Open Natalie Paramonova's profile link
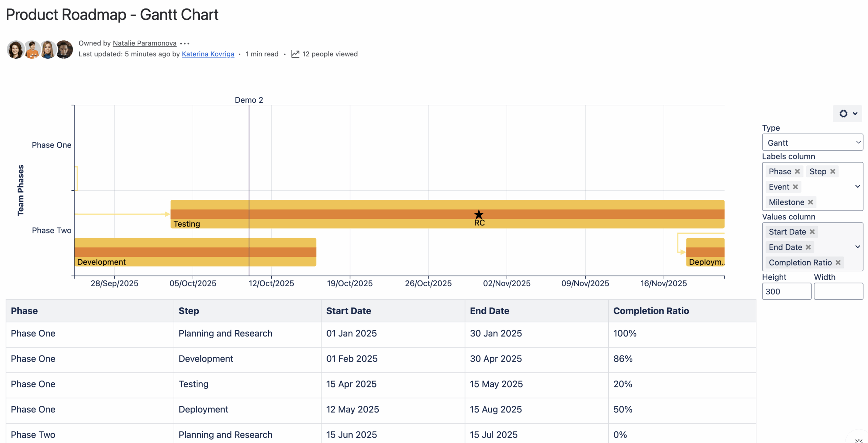Screen dimensions: 868x443 coord(144,43)
